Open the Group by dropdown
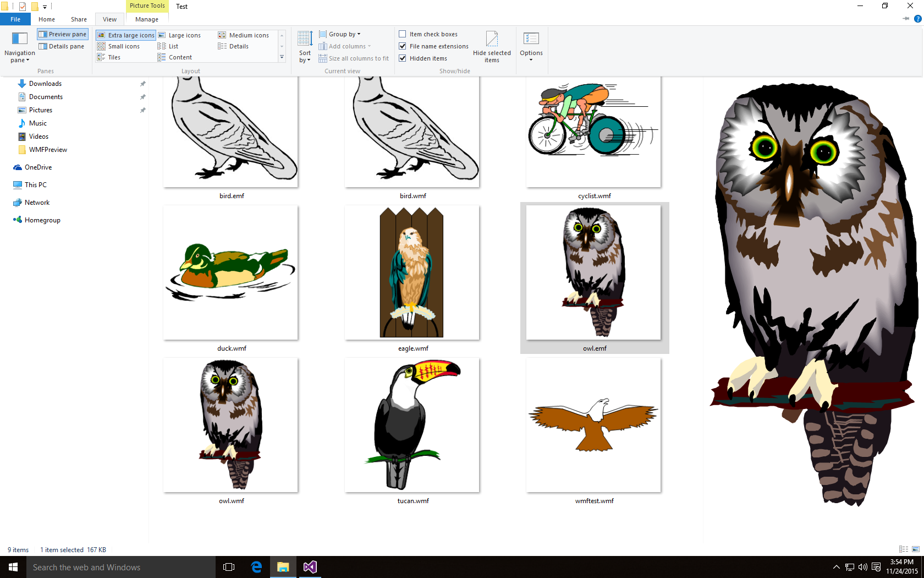This screenshot has width=924, height=578. click(x=340, y=34)
